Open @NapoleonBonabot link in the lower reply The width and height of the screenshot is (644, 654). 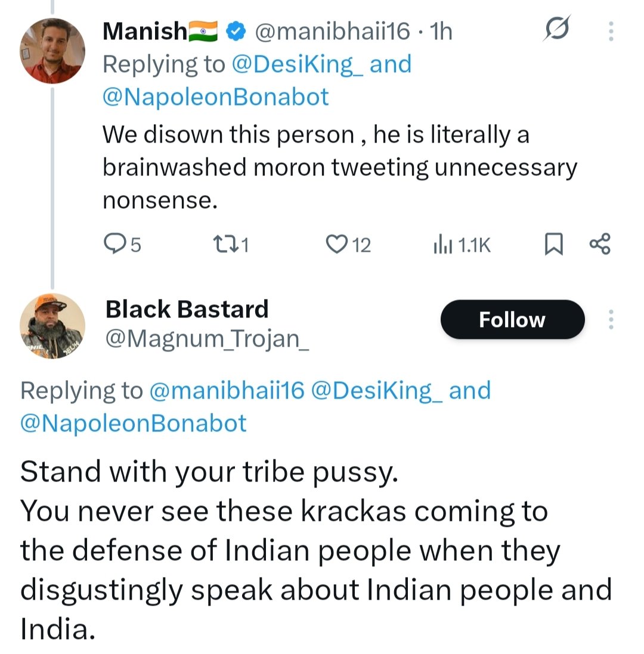click(134, 423)
